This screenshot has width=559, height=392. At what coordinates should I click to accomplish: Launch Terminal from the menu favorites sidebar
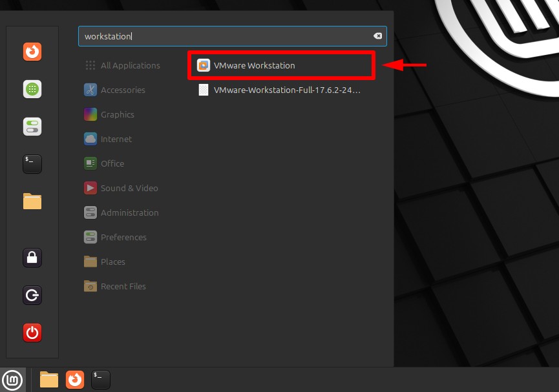pyautogui.click(x=32, y=164)
